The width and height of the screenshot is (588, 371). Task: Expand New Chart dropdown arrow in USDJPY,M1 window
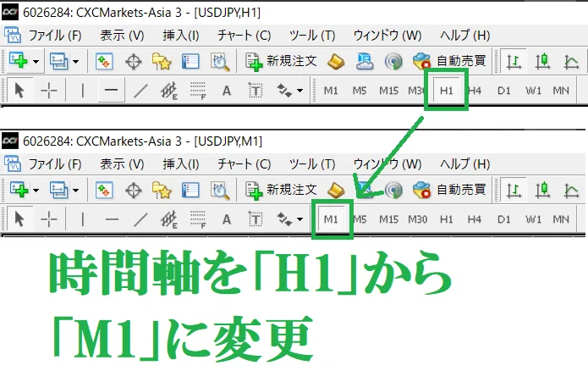click(36, 190)
